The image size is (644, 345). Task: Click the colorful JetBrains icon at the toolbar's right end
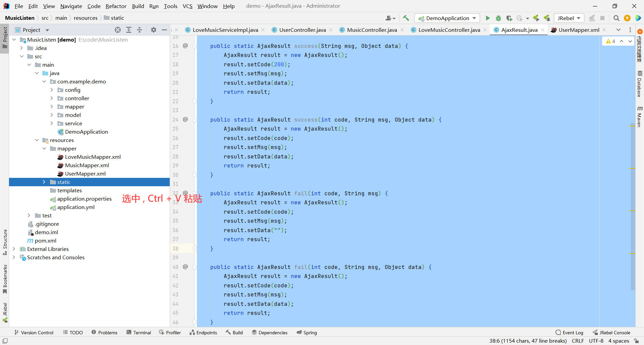638,18
